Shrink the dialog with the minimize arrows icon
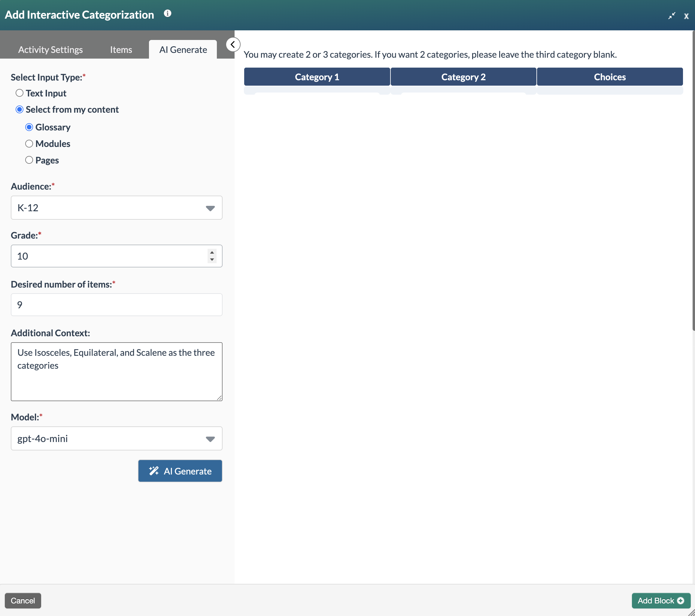The image size is (695, 616). tap(672, 16)
